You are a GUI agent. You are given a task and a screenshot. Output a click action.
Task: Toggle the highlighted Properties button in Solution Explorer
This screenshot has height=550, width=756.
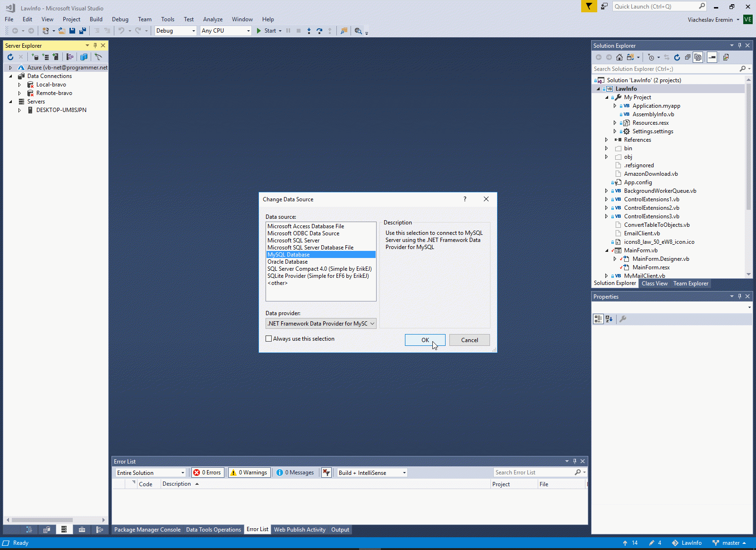click(712, 57)
